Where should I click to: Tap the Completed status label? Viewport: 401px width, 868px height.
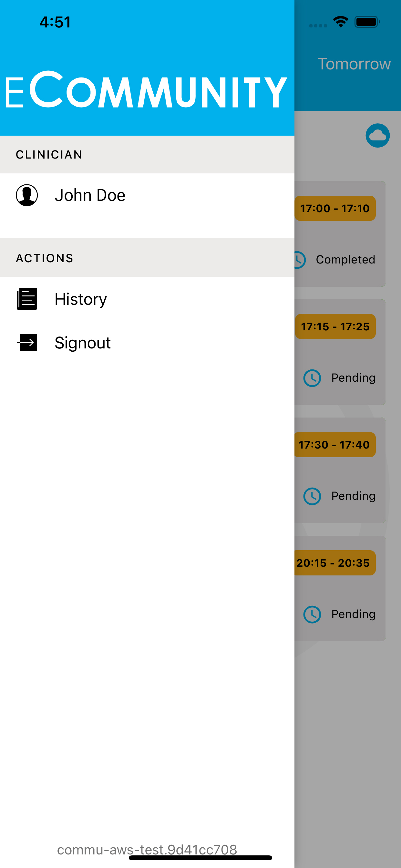click(345, 260)
